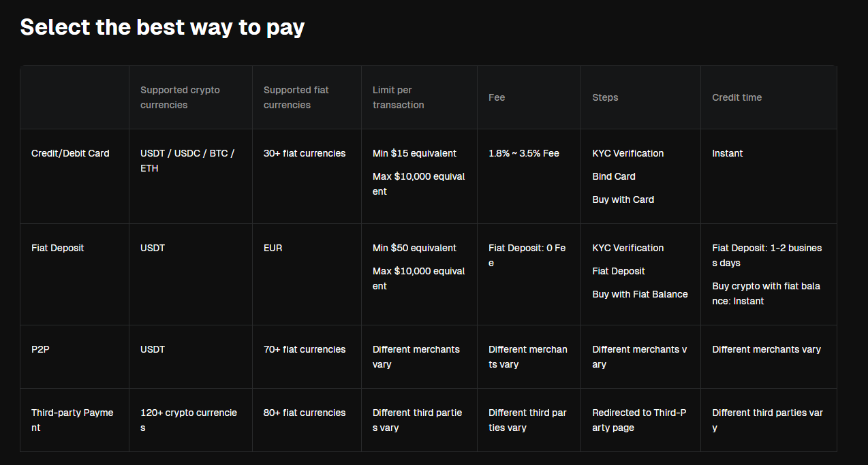Click the "Buy with Card" step
868x465 pixels.
click(623, 199)
